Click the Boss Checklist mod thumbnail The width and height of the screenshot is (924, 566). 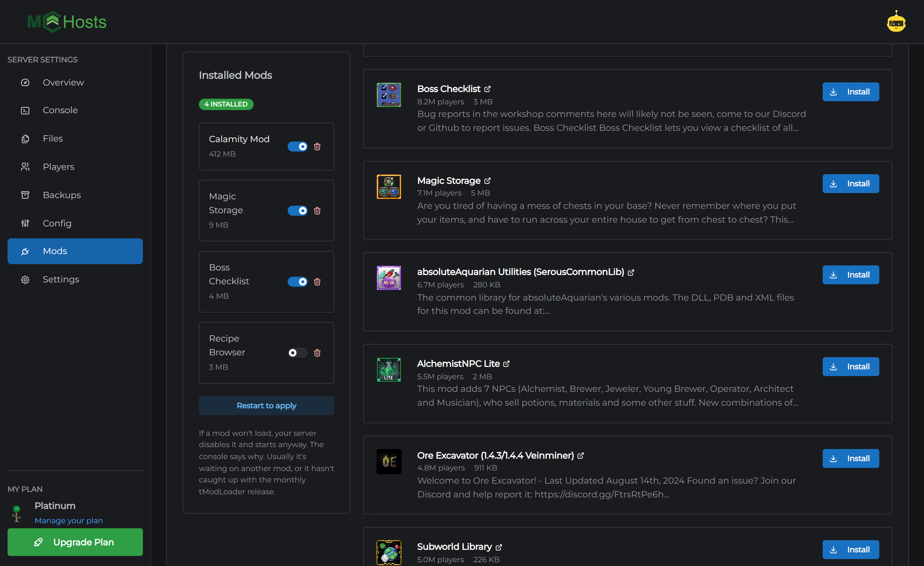[x=389, y=95]
